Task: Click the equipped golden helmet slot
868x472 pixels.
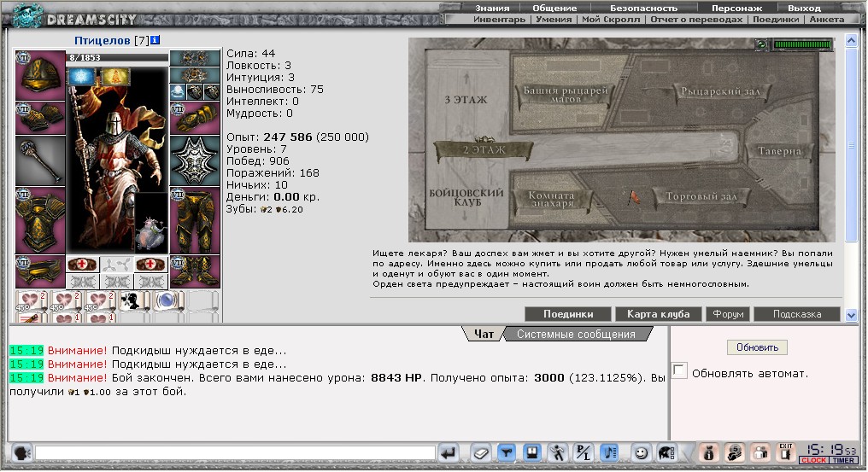Action: 40,76
